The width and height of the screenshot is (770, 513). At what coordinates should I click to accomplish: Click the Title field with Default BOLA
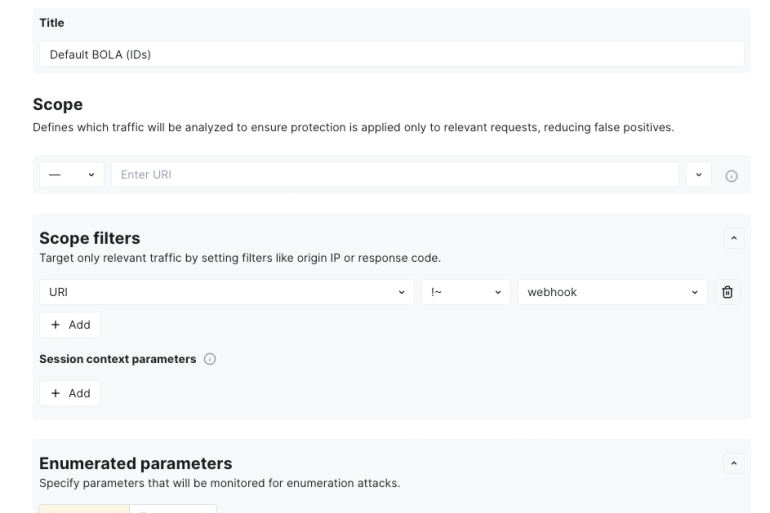(x=391, y=54)
